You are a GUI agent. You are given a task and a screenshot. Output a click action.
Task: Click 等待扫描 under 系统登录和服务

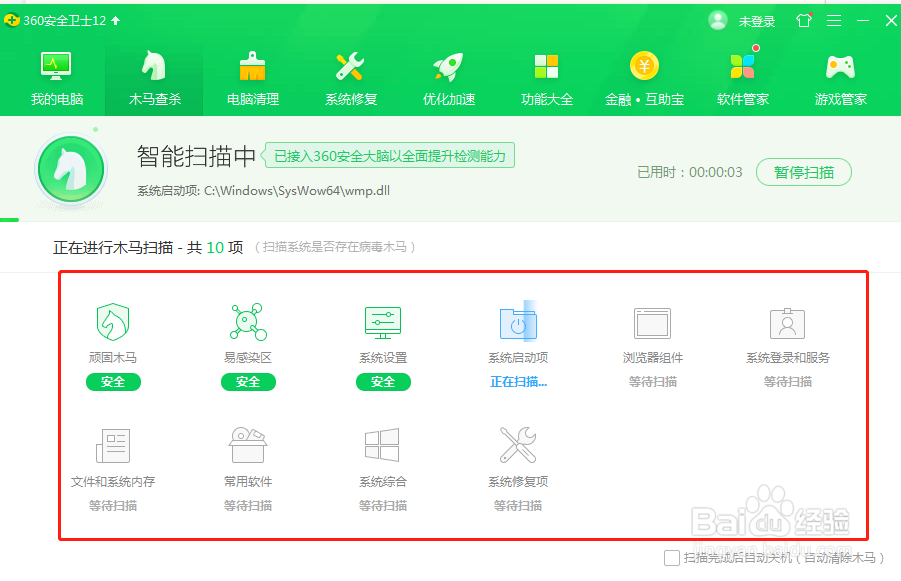[788, 382]
